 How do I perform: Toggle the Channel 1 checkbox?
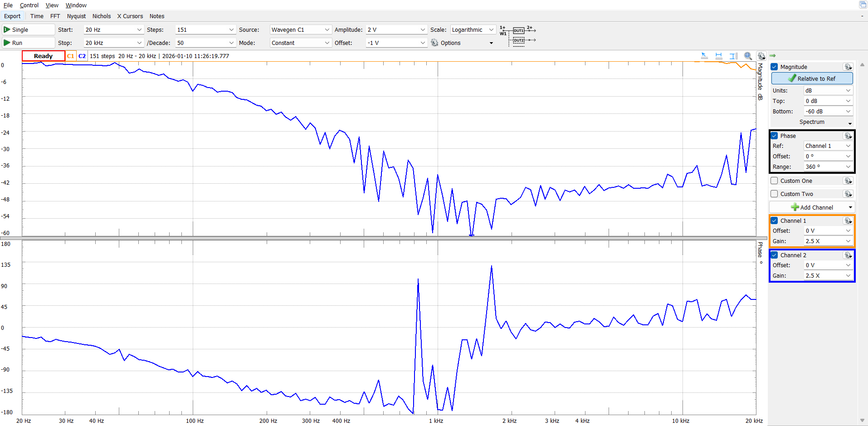(774, 220)
